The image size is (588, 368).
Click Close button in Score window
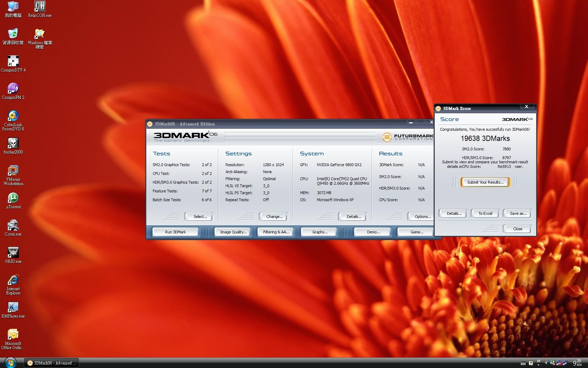(518, 229)
